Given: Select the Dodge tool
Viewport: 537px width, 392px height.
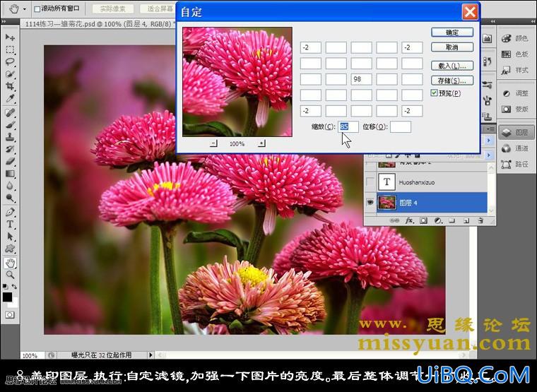Looking at the screenshot, I should [10, 198].
